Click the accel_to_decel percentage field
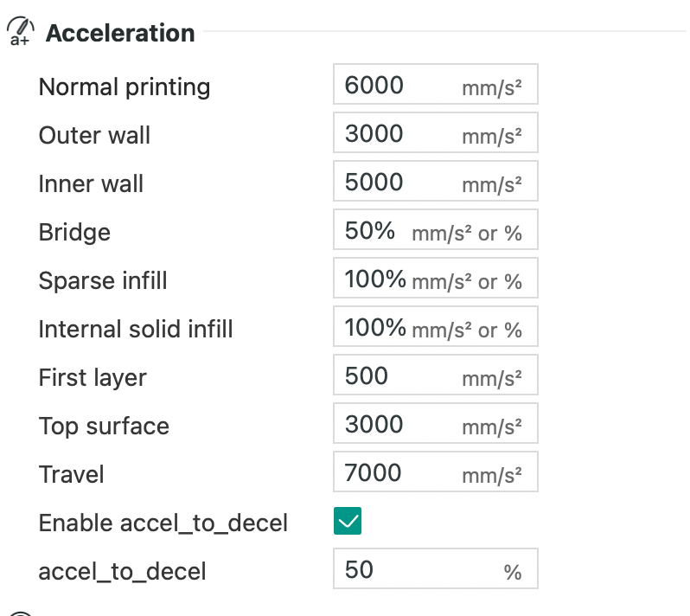The height and width of the screenshot is (616, 690). 435,568
